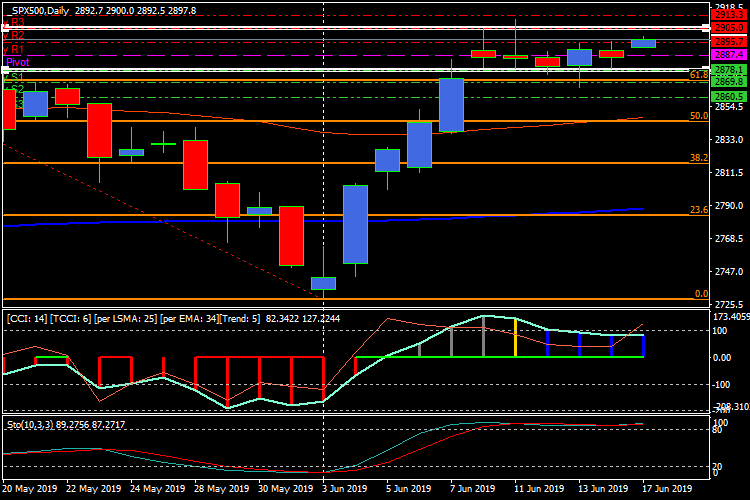Click the 24 May 2019 date label
750x500 pixels.
[158, 489]
